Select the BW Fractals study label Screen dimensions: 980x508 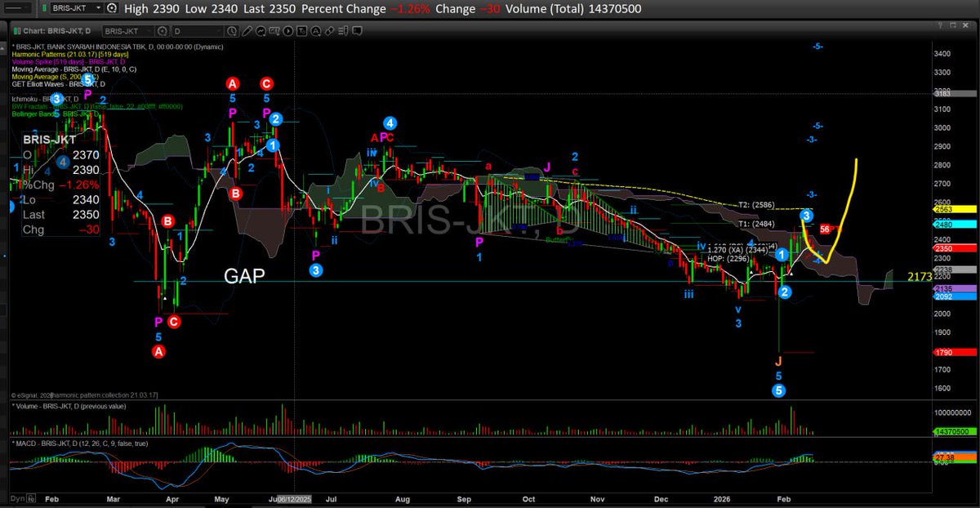[x=97, y=107]
